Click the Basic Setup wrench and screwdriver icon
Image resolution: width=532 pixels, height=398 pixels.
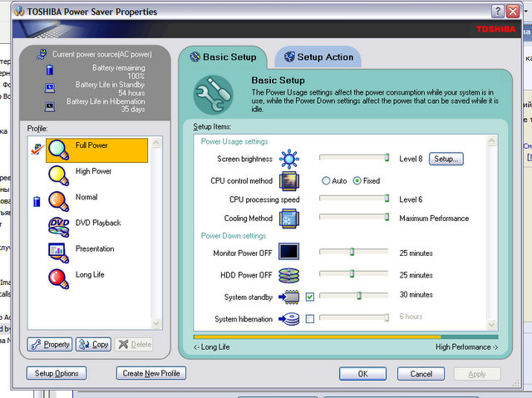214,95
